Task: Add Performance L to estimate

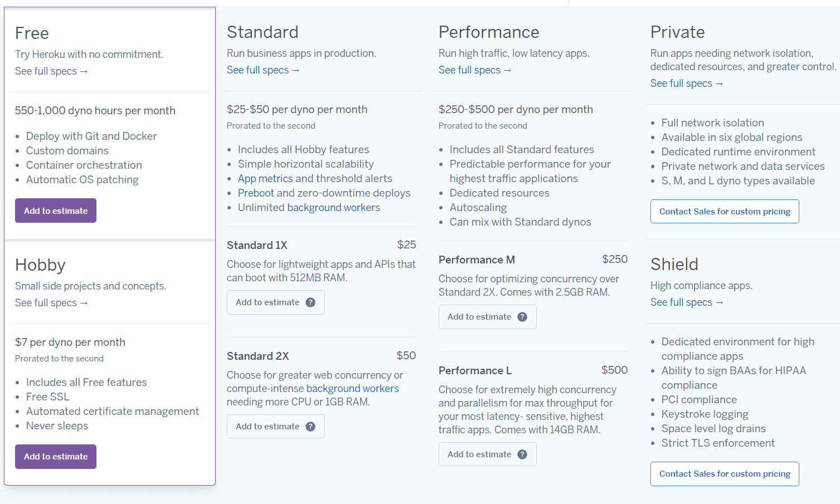Action: point(479,454)
